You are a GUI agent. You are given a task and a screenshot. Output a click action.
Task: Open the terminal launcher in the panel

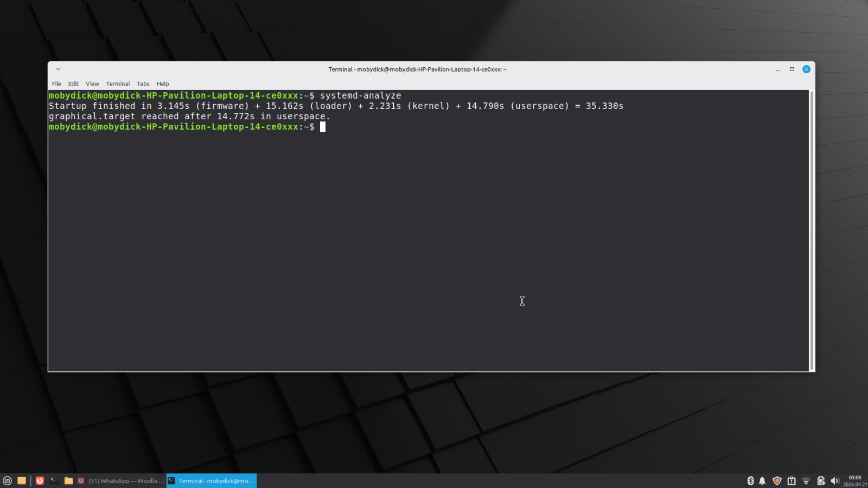point(54,480)
